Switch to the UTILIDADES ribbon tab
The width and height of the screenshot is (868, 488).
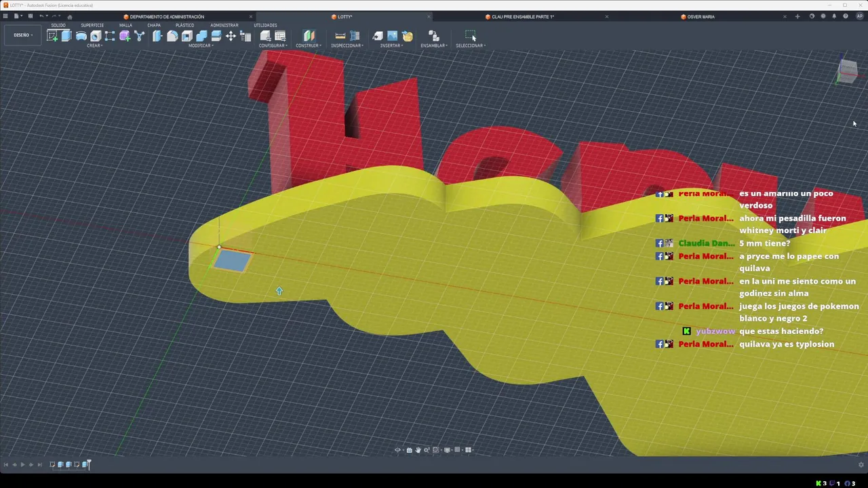[265, 25]
